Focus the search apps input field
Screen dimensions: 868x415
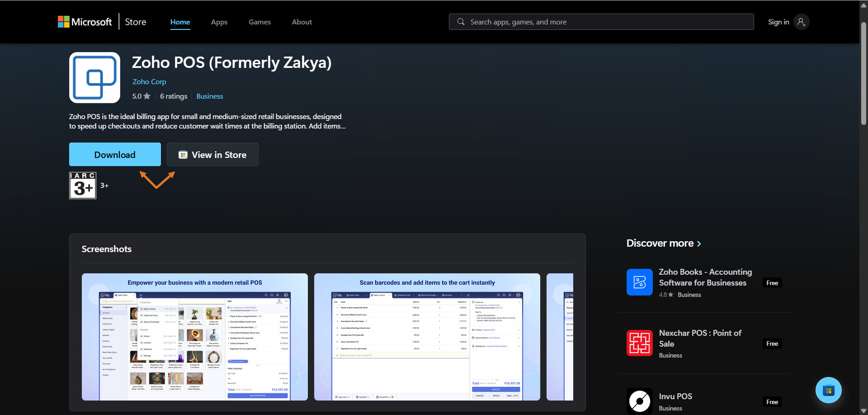coord(606,22)
